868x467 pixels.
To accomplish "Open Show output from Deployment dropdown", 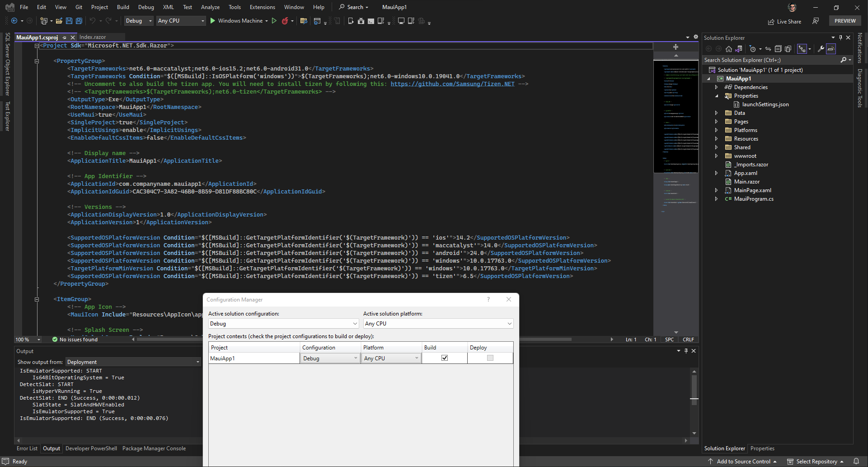I will coord(133,362).
